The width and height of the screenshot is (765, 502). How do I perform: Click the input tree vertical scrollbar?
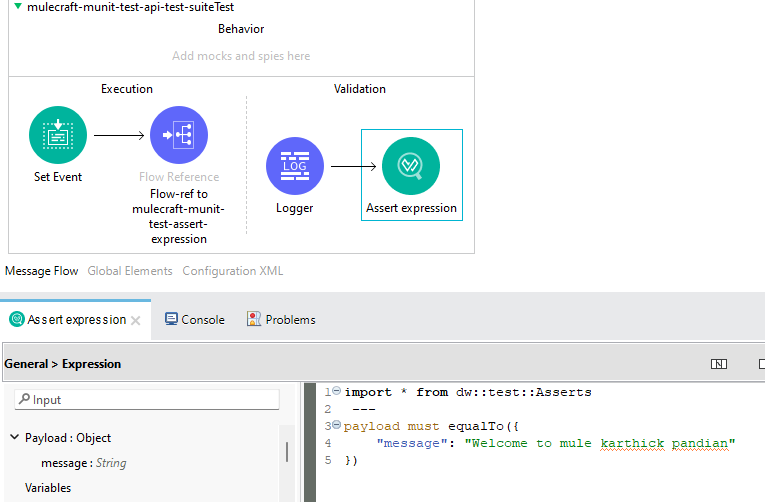288,452
